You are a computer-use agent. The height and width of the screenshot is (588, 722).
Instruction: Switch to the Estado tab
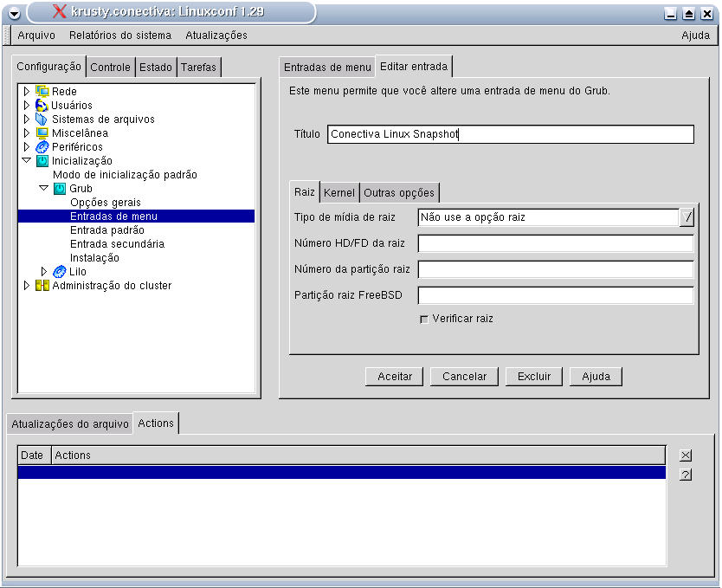tap(156, 68)
